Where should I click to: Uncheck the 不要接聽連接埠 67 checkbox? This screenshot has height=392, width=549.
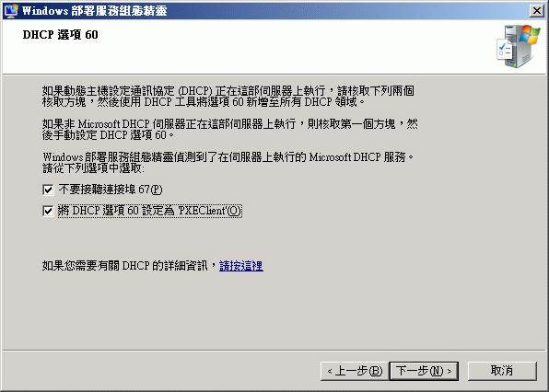(48, 190)
